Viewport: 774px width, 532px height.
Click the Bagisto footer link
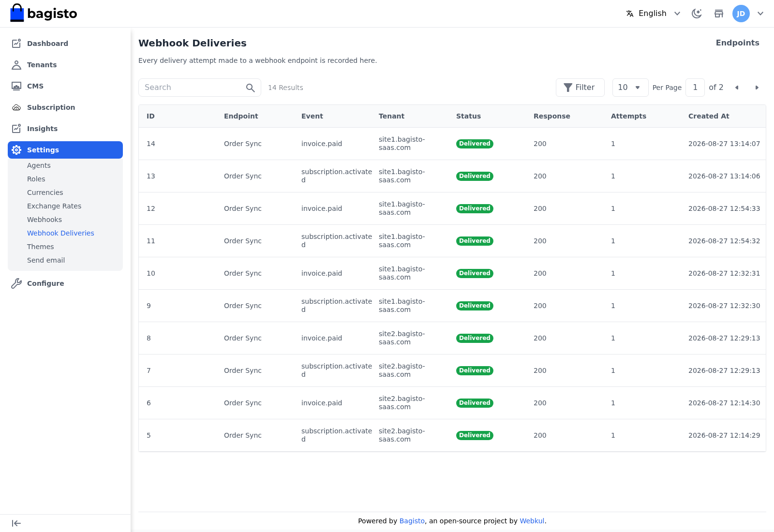(412, 521)
